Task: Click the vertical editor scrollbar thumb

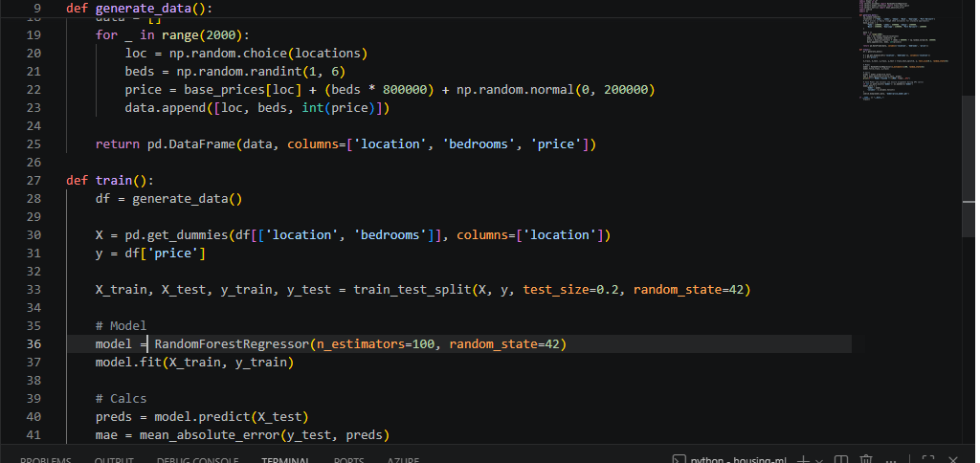Action: click(x=969, y=166)
